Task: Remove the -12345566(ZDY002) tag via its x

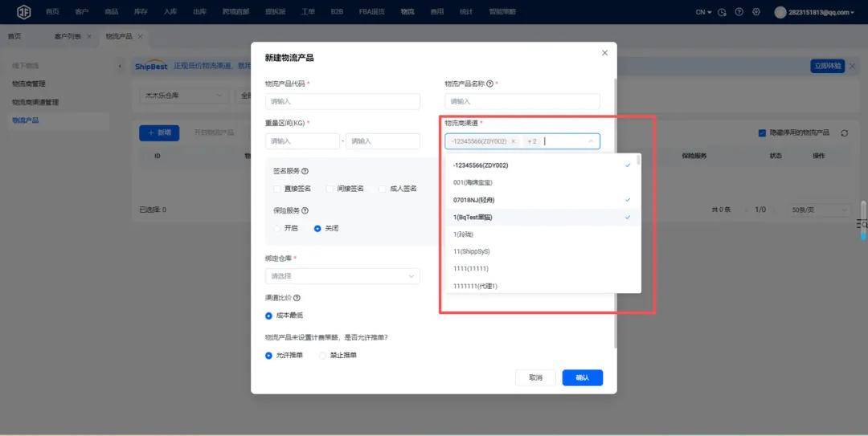Action: 513,141
